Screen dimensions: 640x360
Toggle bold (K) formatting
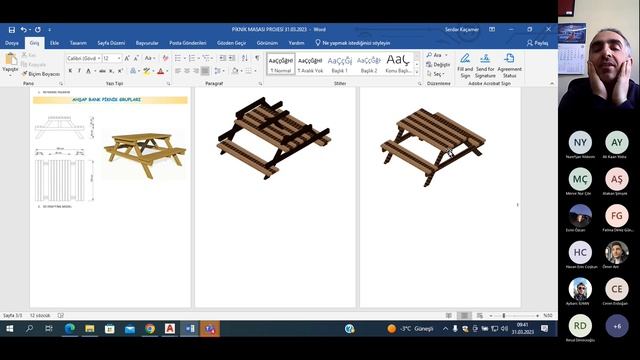click(70, 71)
